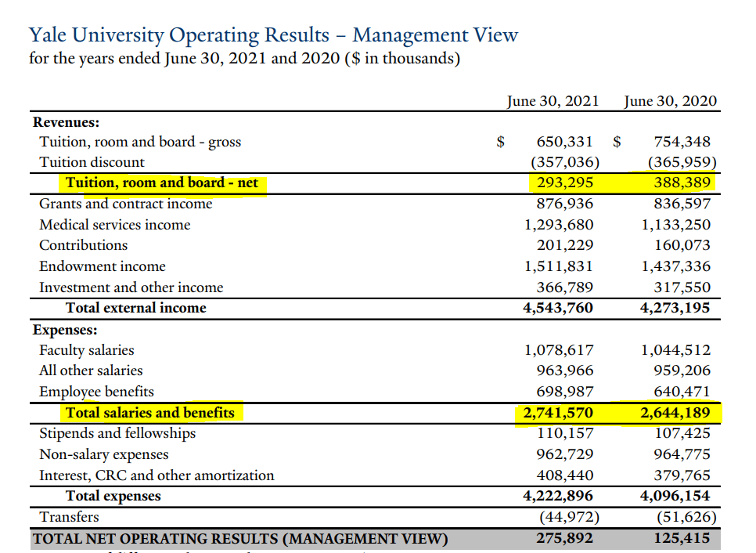Click the 'Faculty salaries' row label
The height and width of the screenshot is (553, 756).
pos(87,350)
